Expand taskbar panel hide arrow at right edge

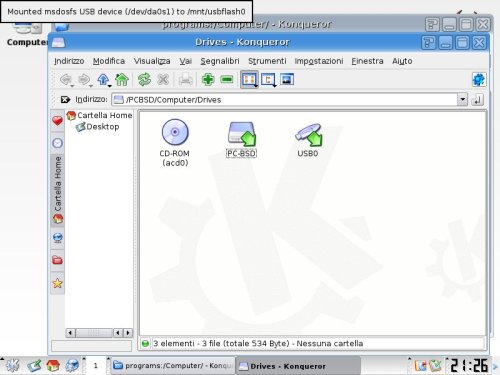pyautogui.click(x=495, y=366)
